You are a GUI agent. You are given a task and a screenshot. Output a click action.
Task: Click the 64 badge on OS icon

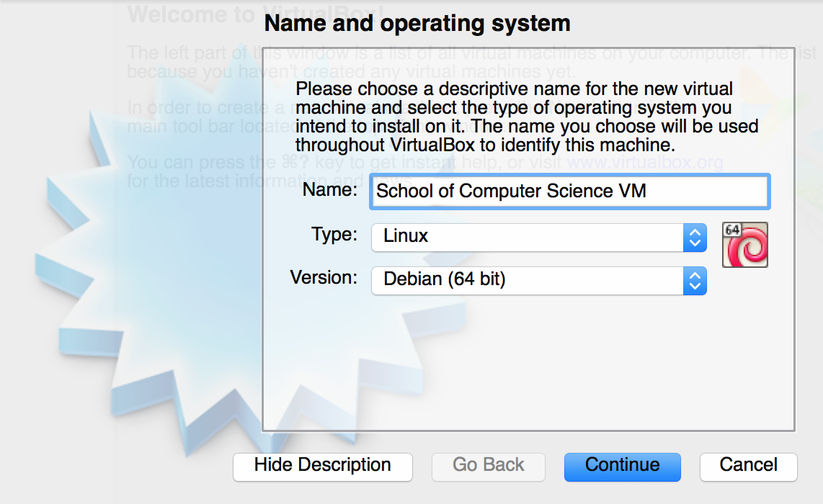click(732, 230)
